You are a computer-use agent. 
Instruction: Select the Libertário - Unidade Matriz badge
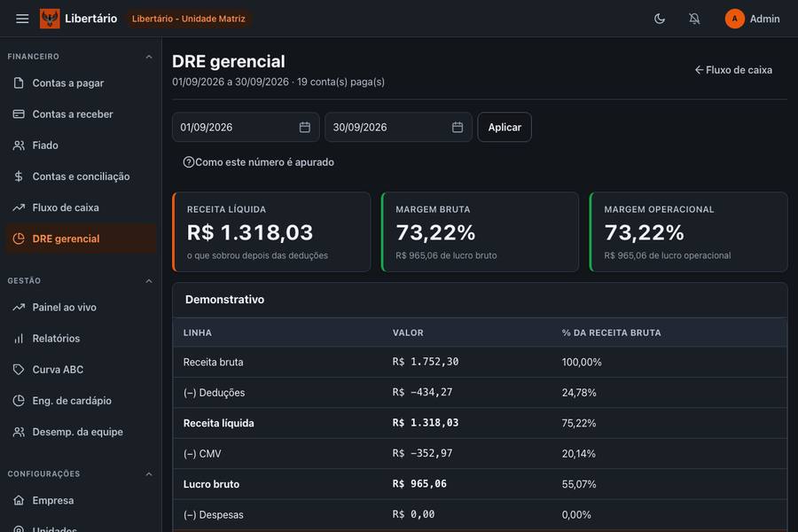pyautogui.click(x=188, y=19)
